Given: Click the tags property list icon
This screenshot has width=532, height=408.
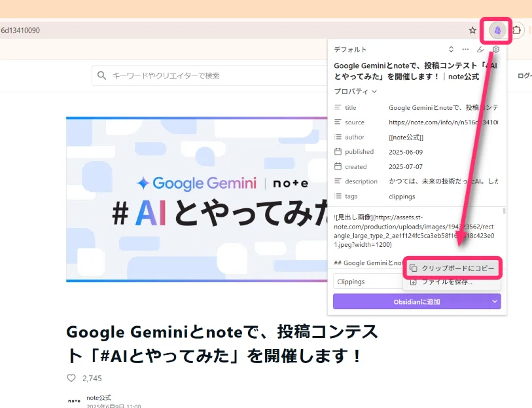Looking at the screenshot, I should point(338,196).
